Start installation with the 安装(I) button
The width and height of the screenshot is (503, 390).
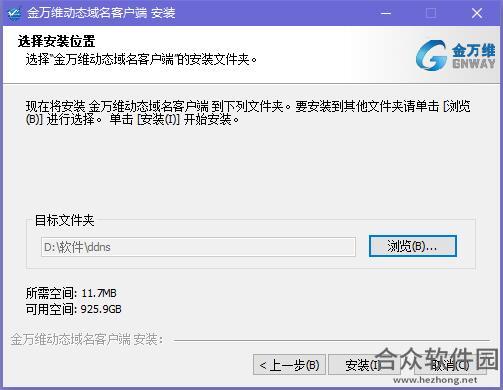[364, 365]
